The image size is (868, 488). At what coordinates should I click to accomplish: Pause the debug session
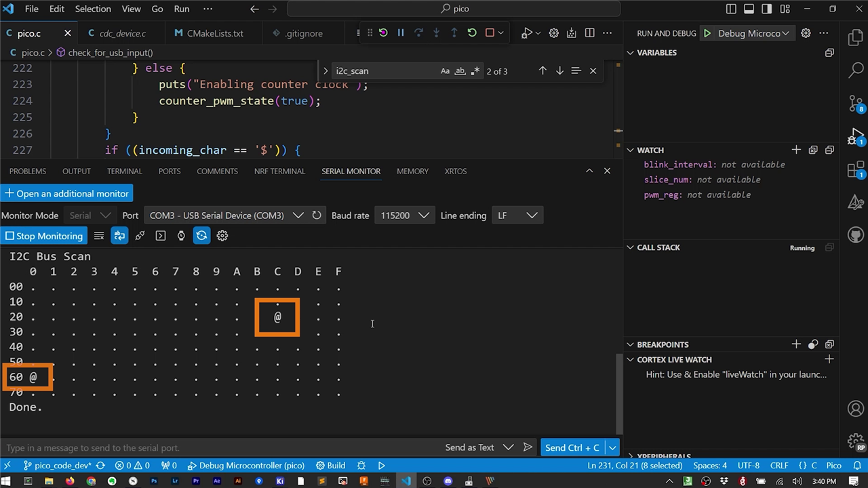401,33
